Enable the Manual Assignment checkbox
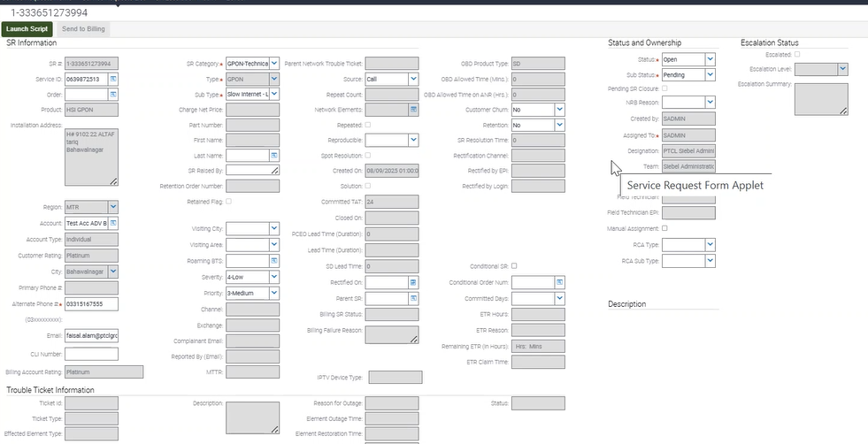 [665, 228]
